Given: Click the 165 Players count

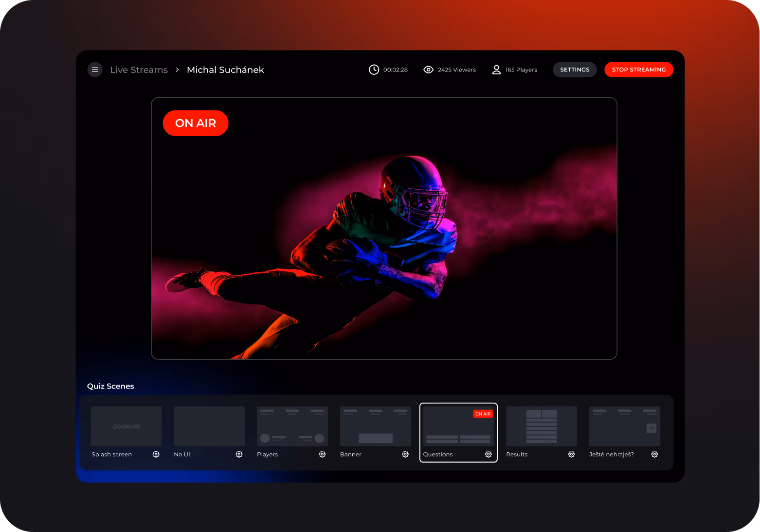Looking at the screenshot, I should 521,70.
